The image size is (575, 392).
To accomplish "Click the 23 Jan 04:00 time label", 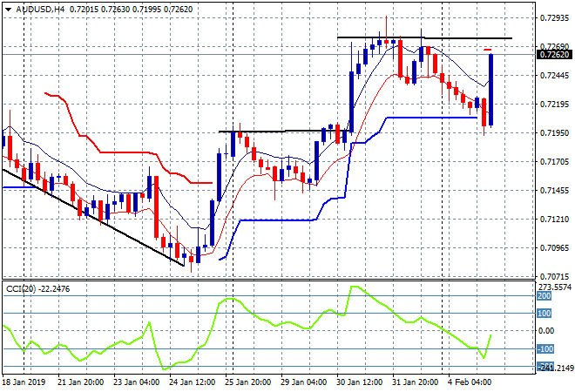I will (137, 382).
